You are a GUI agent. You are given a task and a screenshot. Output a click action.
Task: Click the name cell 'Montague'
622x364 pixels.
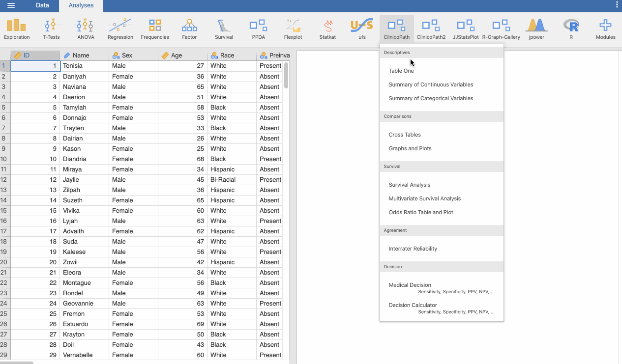click(x=84, y=282)
